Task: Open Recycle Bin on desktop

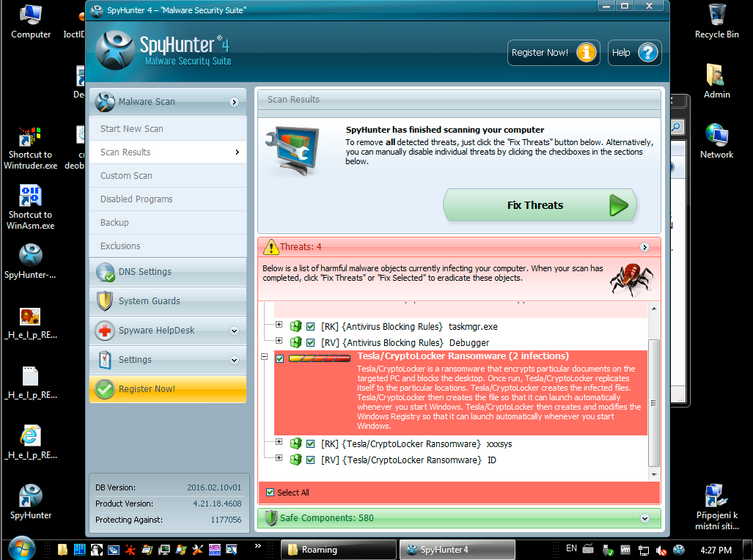Action: pyautogui.click(x=716, y=21)
